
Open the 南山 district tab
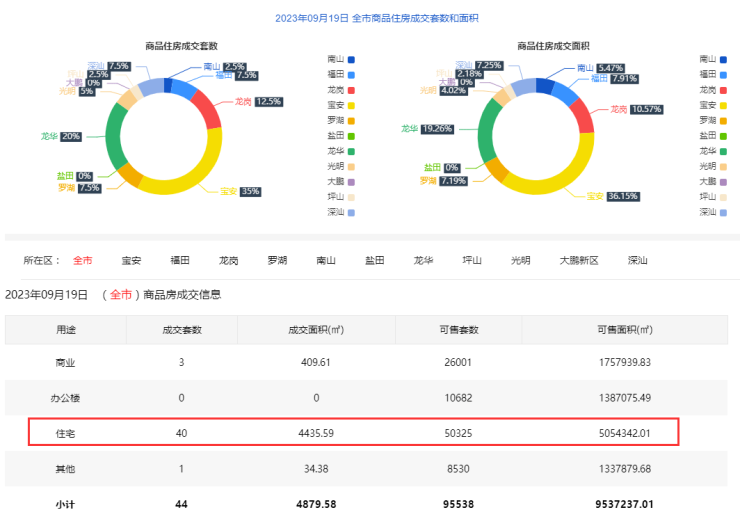pos(325,260)
